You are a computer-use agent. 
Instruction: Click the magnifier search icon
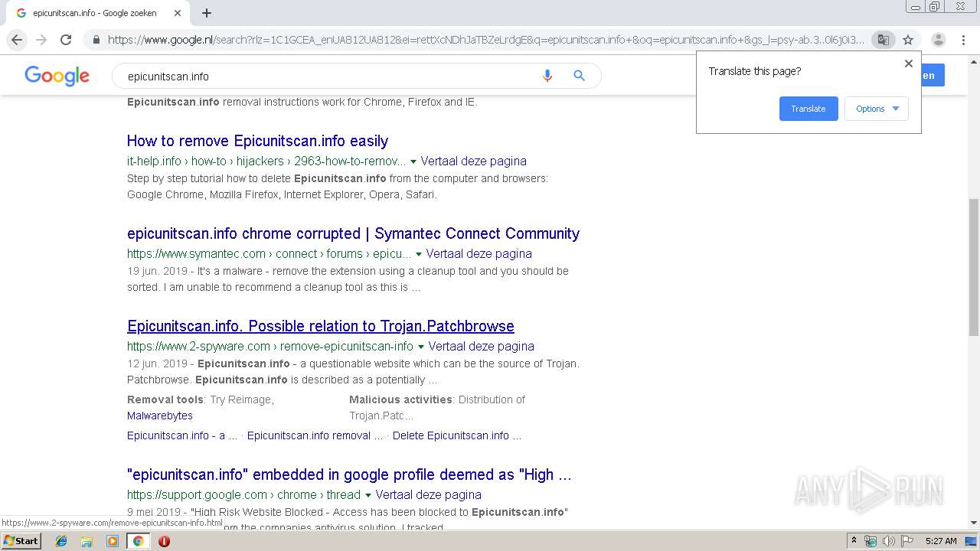(x=579, y=76)
